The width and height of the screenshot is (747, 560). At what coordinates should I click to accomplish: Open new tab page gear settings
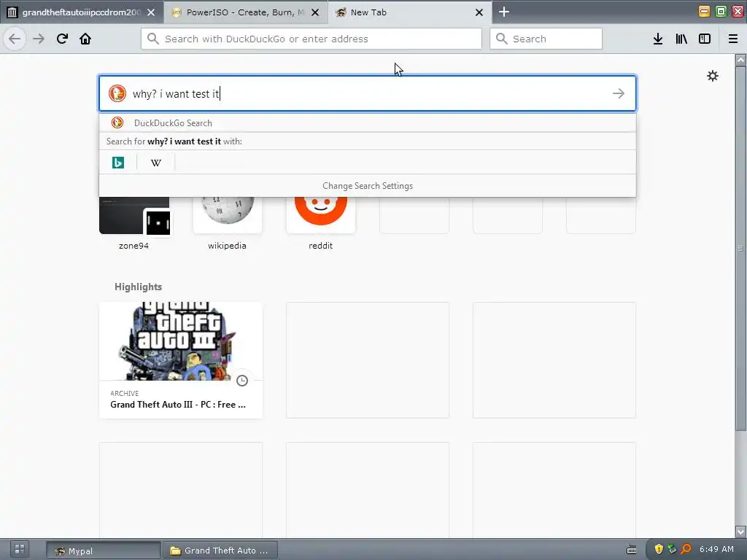point(712,76)
